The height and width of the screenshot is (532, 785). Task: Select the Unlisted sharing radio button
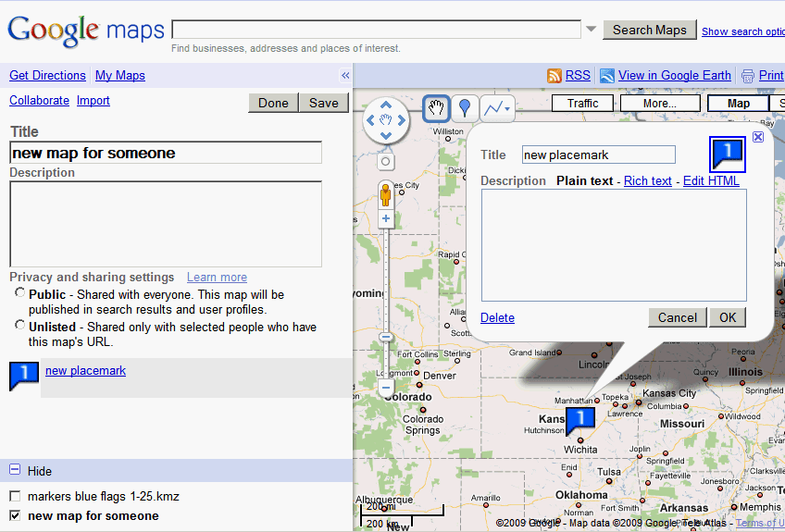pyautogui.click(x=20, y=325)
